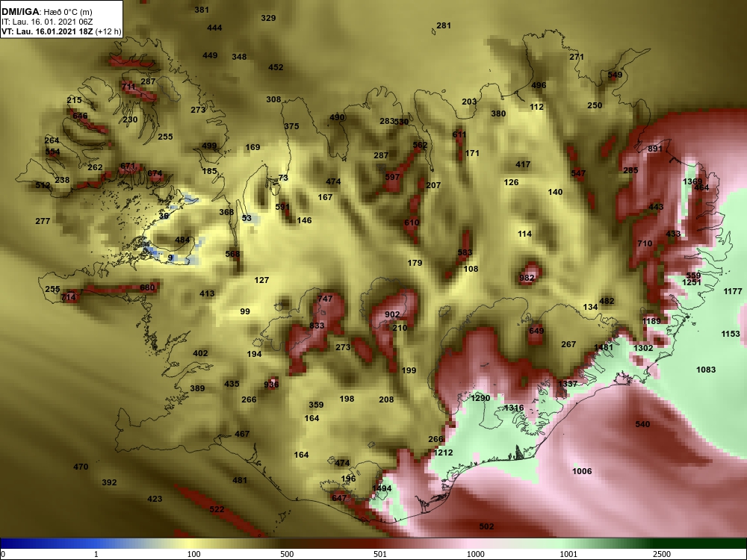Click the 'VT: Lau. 16.01.2021 18Z' valid-time line
This screenshot has height=560, width=747.
61,32
